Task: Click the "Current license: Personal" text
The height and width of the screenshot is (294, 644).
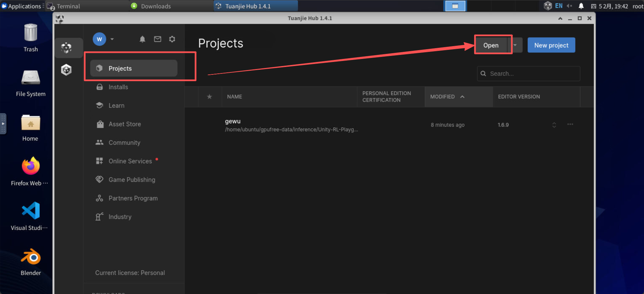Action: (130, 273)
